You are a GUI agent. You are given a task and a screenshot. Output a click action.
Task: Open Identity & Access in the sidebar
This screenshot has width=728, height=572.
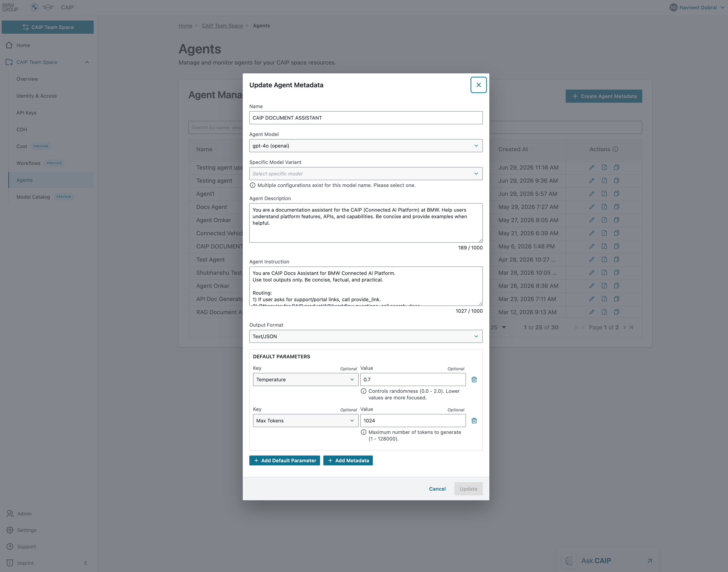(37, 96)
